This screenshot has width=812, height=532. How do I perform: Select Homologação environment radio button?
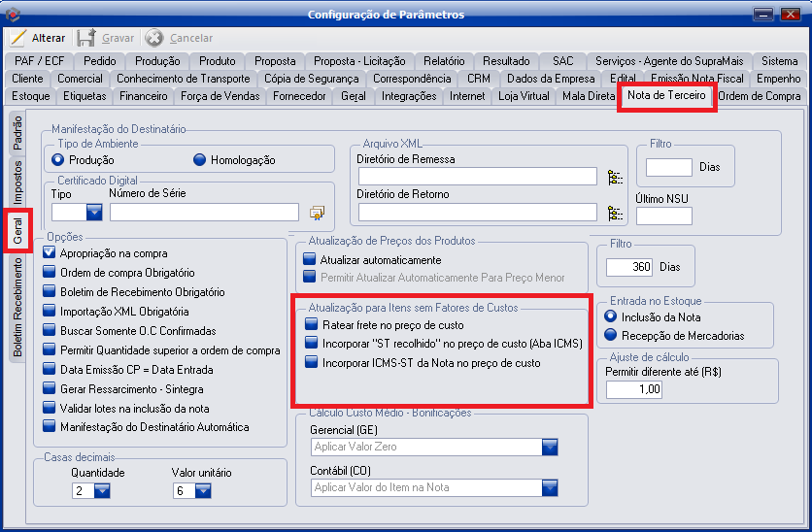(x=200, y=160)
